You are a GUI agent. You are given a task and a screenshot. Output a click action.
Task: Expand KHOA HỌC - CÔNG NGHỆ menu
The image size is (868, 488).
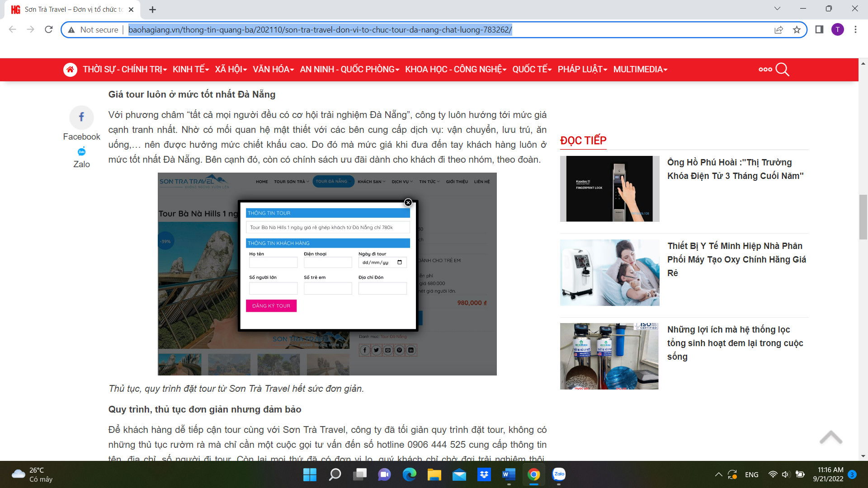pos(456,70)
